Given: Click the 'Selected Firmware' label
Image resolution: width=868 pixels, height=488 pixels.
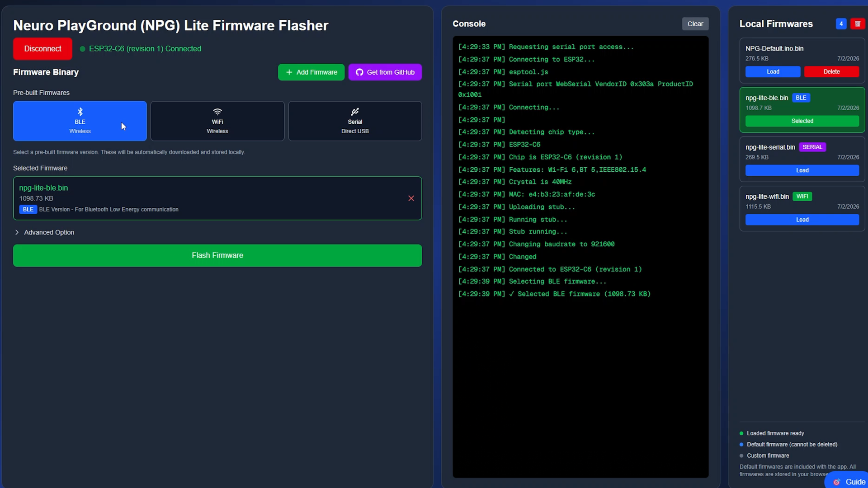Looking at the screenshot, I should pyautogui.click(x=40, y=168).
